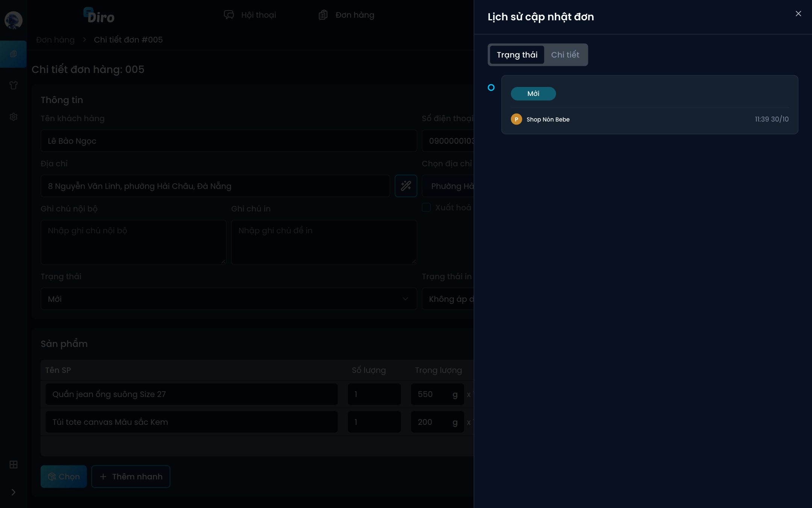Click the Diro logo
The width and height of the screenshot is (812, 508).
(99, 15)
